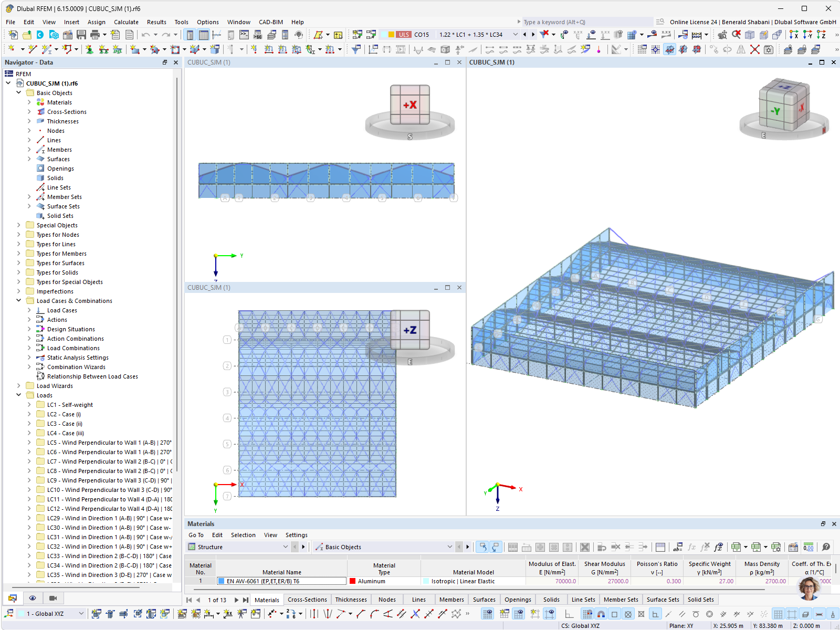Open the Go To menu in Materials panel
The height and width of the screenshot is (630, 840).
(196, 535)
